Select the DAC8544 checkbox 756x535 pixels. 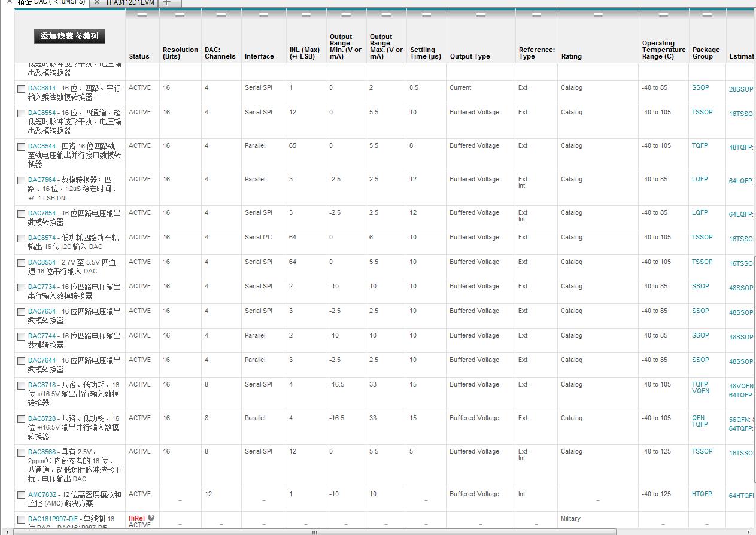[x=22, y=147]
